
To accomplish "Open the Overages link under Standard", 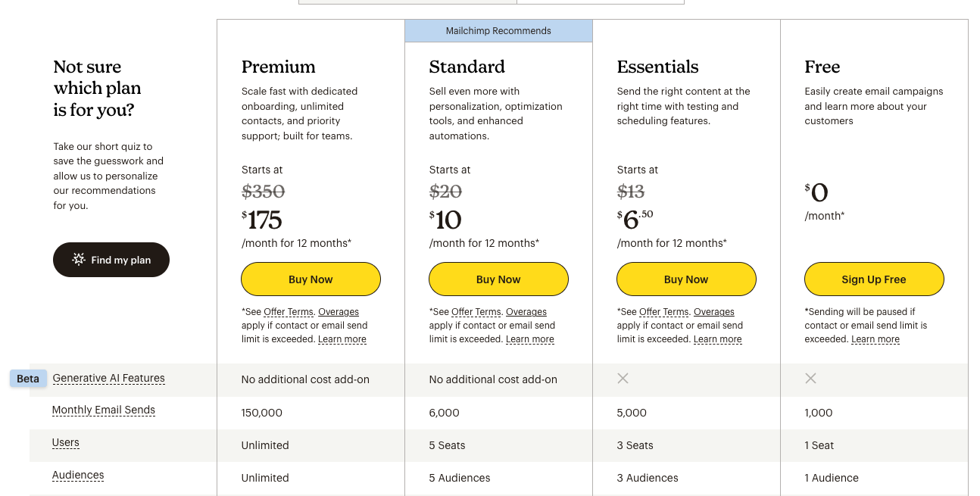I will [x=526, y=312].
